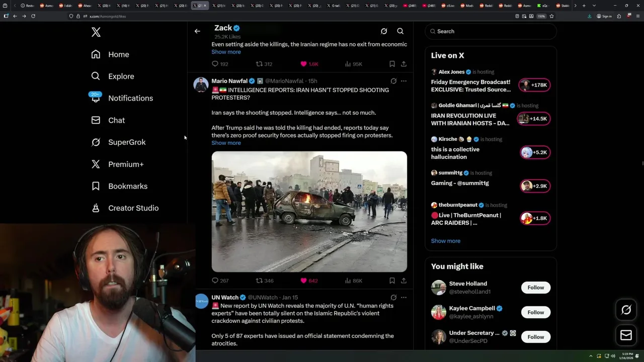The width and height of the screenshot is (644, 362).
Task: Join Iran Revolution Live broadcast
Action: click(470, 119)
